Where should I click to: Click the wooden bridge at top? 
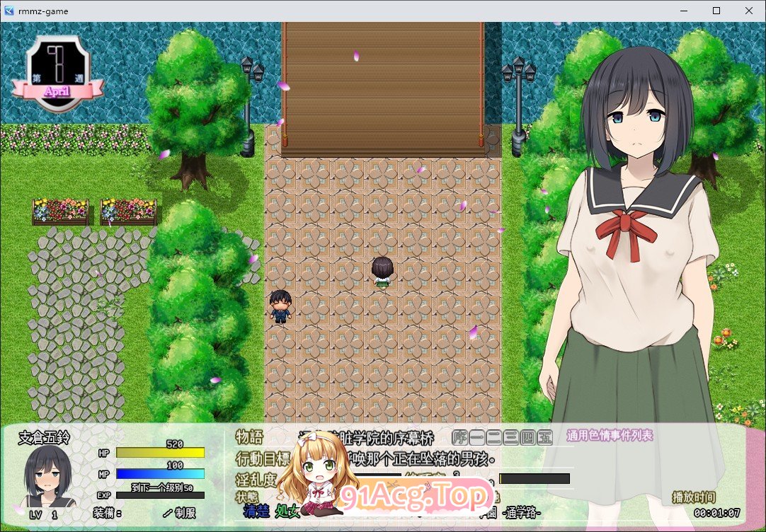point(382,89)
